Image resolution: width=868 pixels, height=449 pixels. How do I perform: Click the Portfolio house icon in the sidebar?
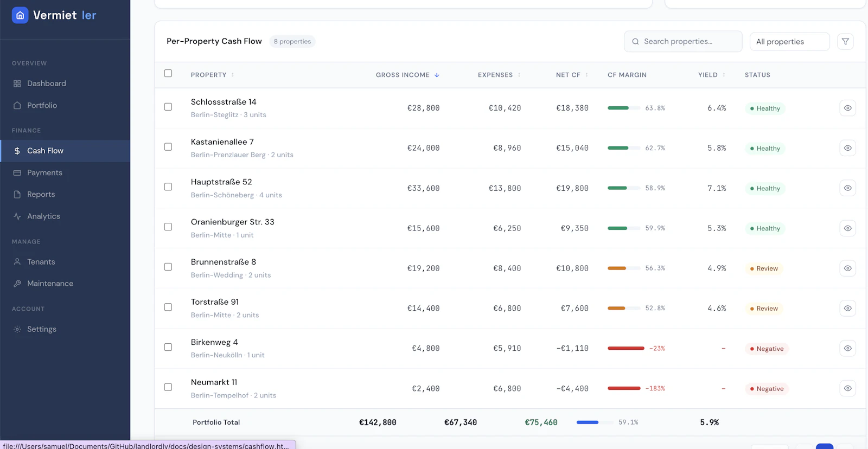click(x=17, y=105)
